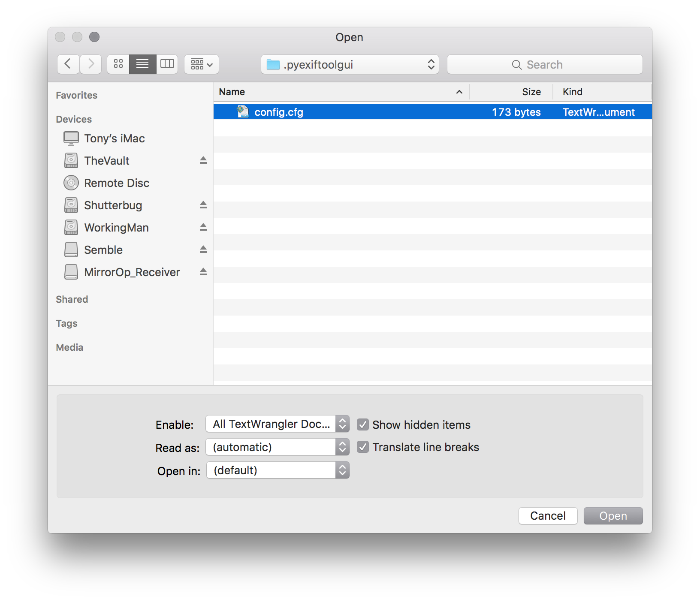700x602 pixels.
Task: Toggle the Translate line breaks checkbox
Action: tap(363, 447)
